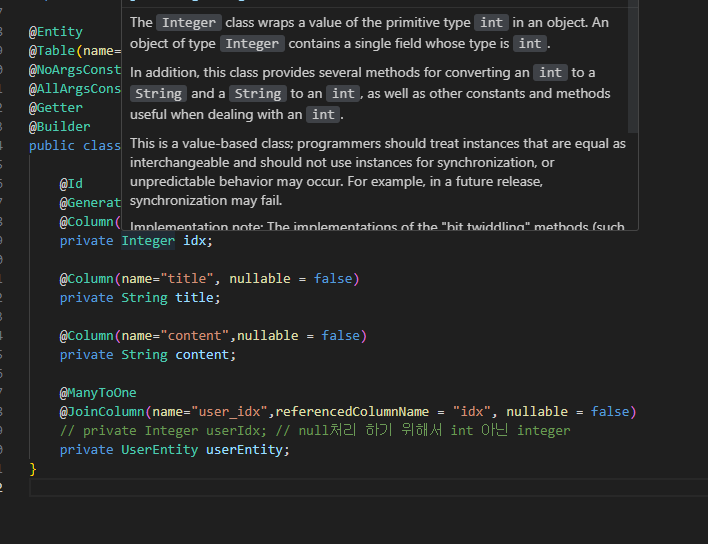Click 'value-based class' paragraph in tooltip
The width and height of the screenshot is (708, 544).
(378, 172)
